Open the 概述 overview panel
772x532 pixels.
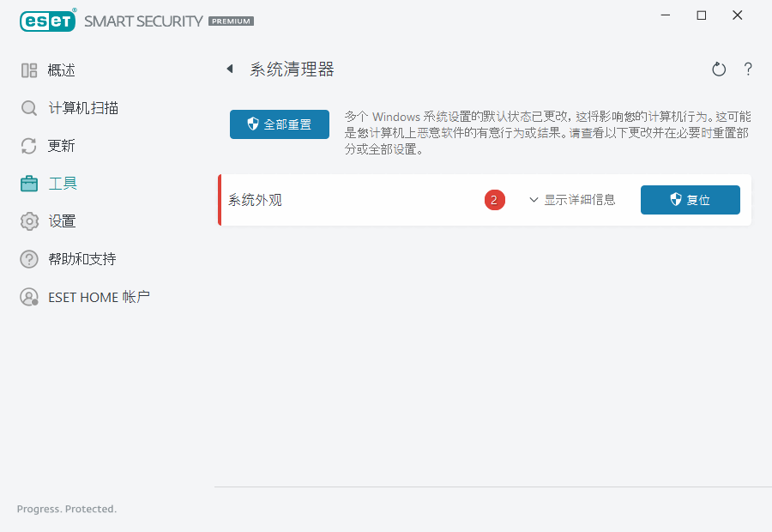pyautogui.click(x=51, y=70)
